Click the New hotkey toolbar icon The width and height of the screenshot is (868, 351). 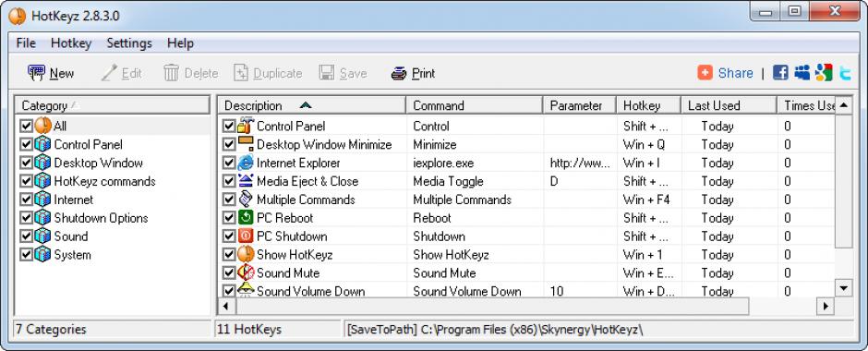37,73
